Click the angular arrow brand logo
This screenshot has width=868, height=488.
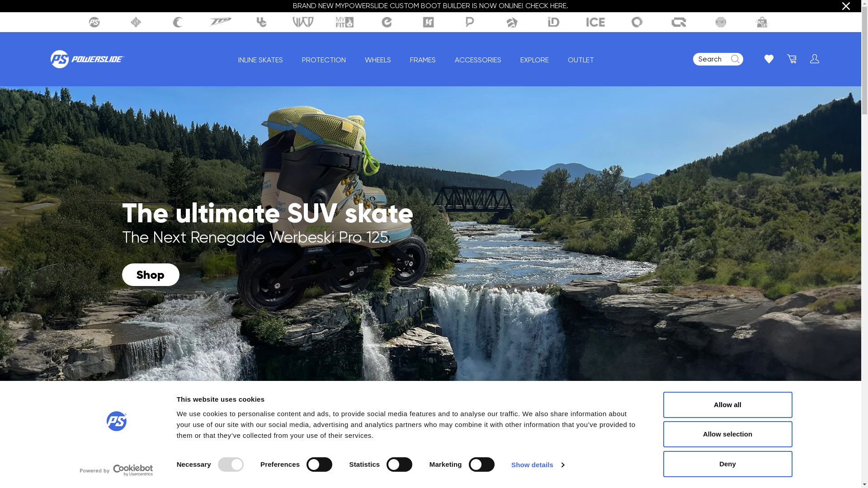[512, 22]
